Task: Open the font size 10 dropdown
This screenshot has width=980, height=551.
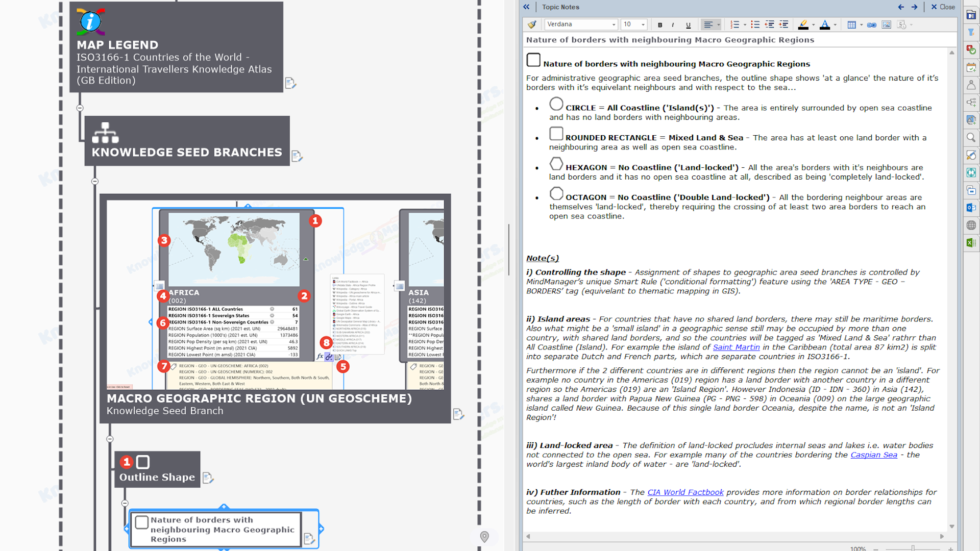Action: click(643, 24)
